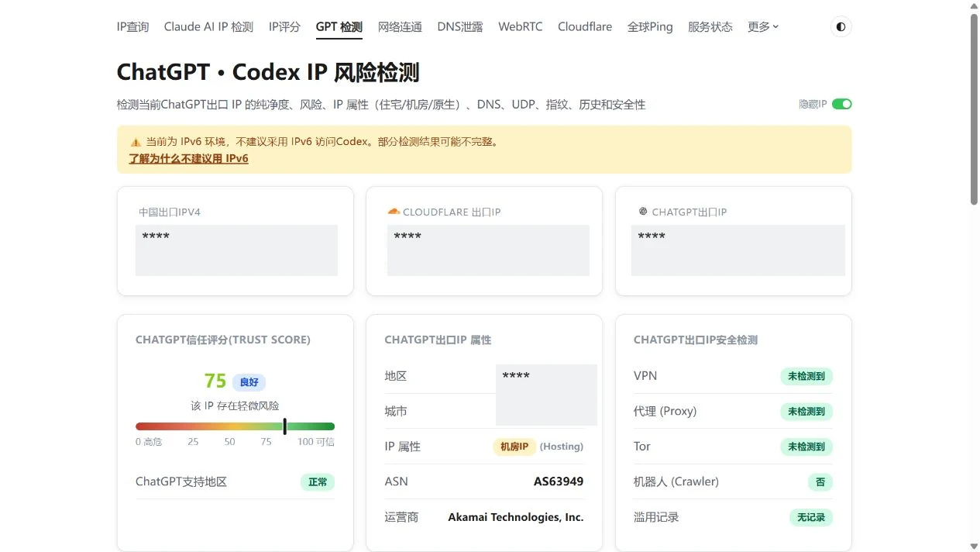Viewport: 980px width, 552px height.
Task: Click the 机房IP attribute badge
Action: click(x=514, y=447)
